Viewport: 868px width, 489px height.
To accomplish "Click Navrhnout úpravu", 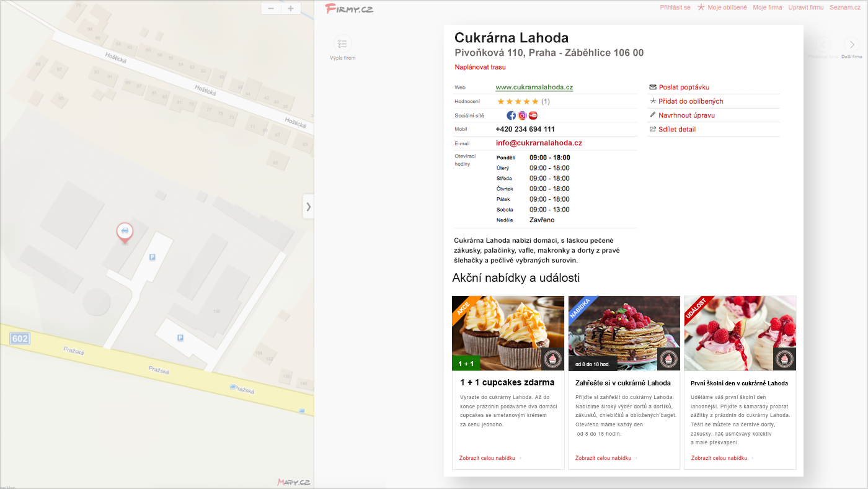I will point(686,115).
